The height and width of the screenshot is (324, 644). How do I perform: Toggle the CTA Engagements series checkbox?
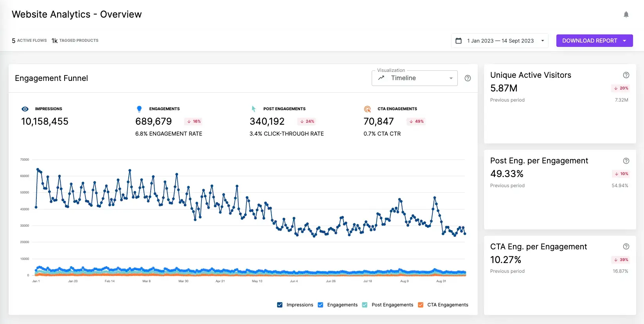421,305
